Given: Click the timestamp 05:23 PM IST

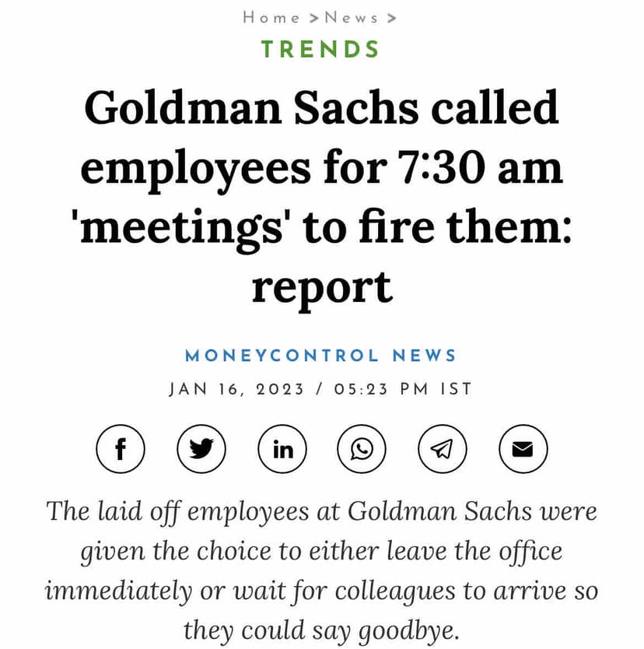Looking at the screenshot, I should click(x=403, y=389).
